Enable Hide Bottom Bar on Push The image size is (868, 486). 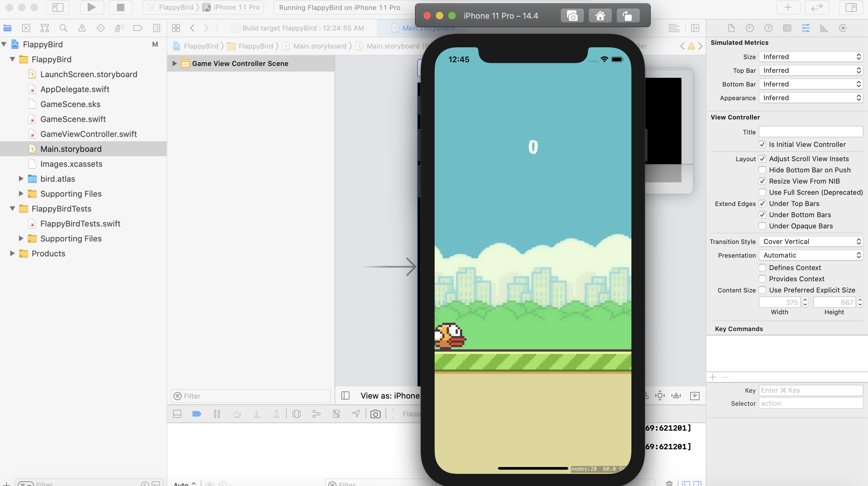click(762, 170)
